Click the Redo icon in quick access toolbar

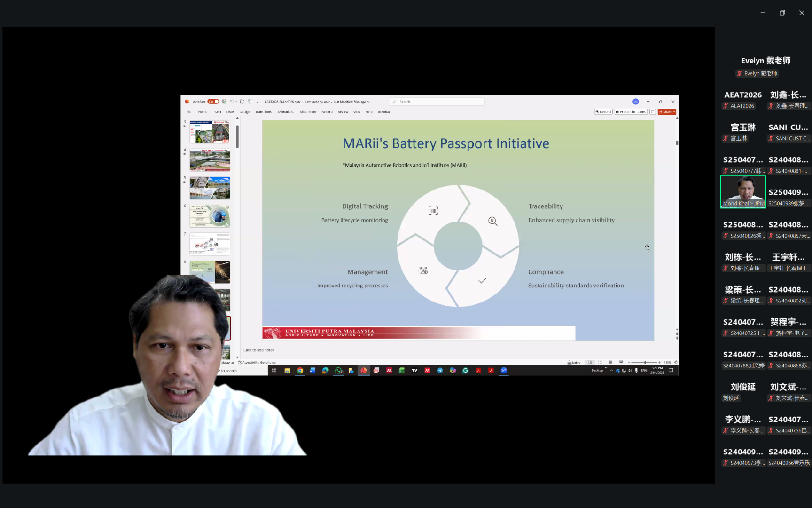(x=242, y=102)
